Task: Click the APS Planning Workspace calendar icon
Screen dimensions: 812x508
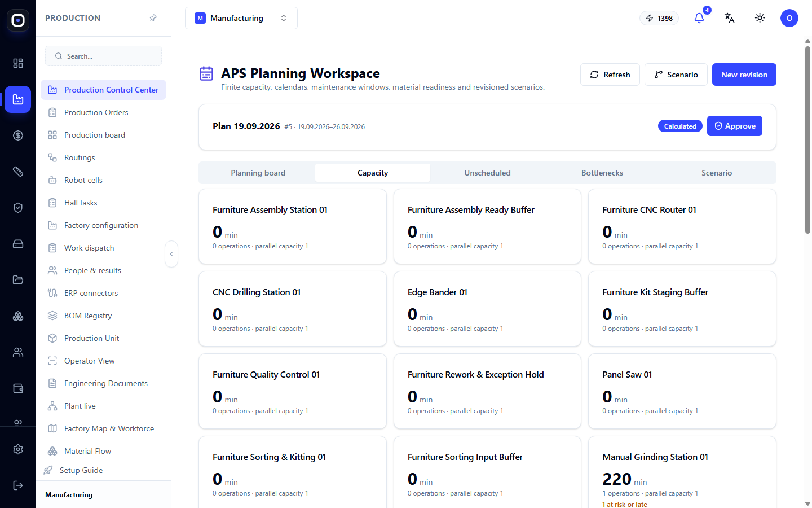Action: [x=206, y=73]
